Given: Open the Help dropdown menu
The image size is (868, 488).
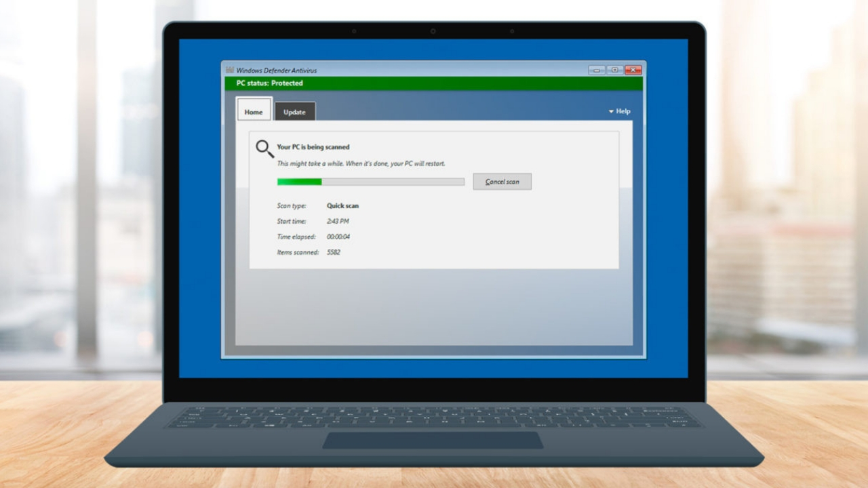Looking at the screenshot, I should pos(619,111).
